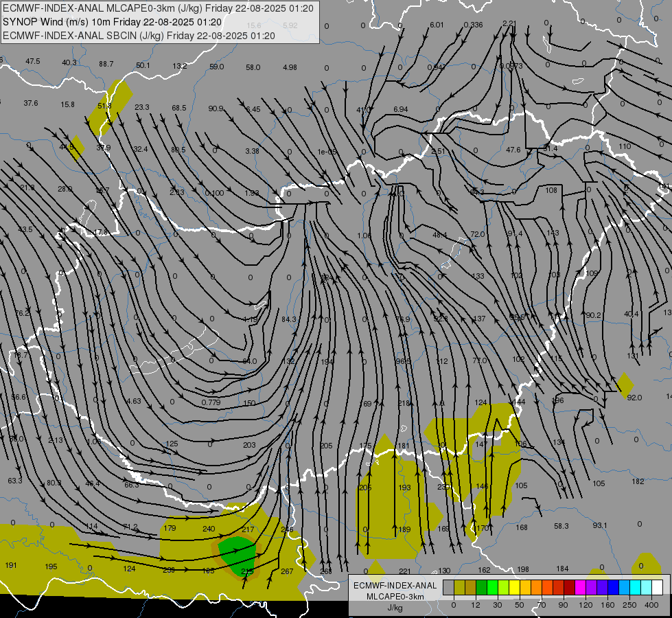The width and height of the screenshot is (672, 618).
Task: Click the SBCIN title line in header
Action: click(x=139, y=36)
